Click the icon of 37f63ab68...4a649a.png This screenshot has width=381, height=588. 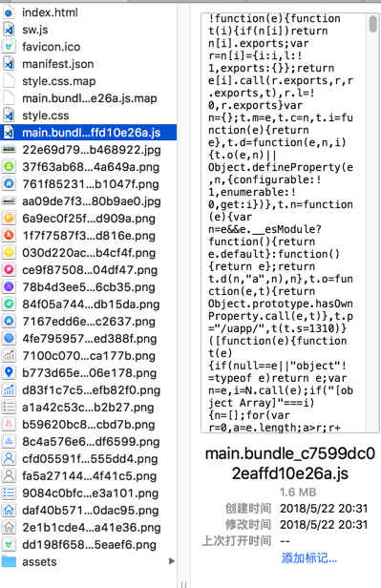pyautogui.click(x=9, y=167)
